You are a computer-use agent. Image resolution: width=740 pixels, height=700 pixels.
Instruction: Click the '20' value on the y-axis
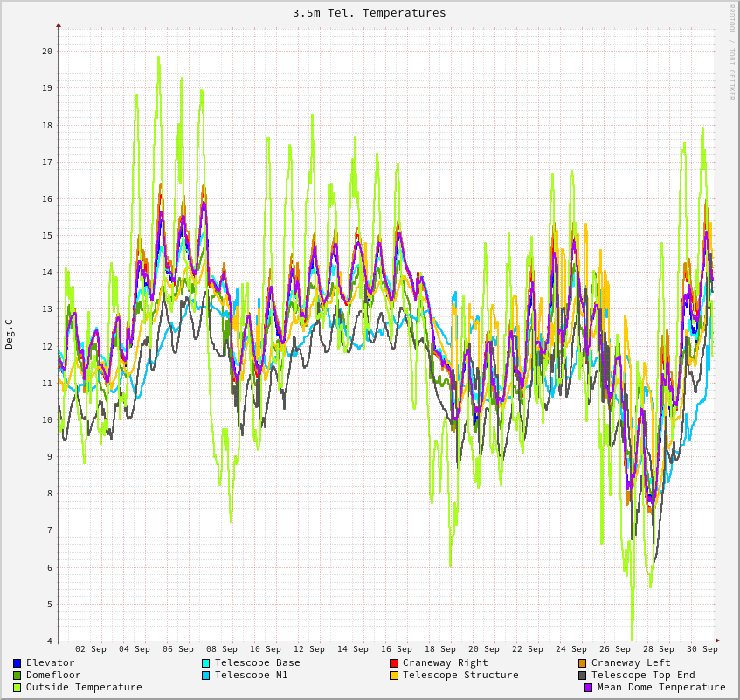[46, 52]
